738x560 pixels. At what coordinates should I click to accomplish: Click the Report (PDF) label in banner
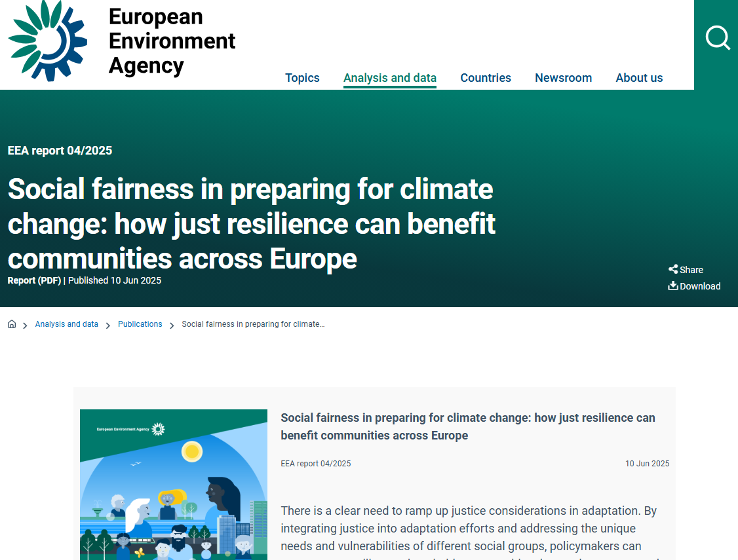pos(34,280)
